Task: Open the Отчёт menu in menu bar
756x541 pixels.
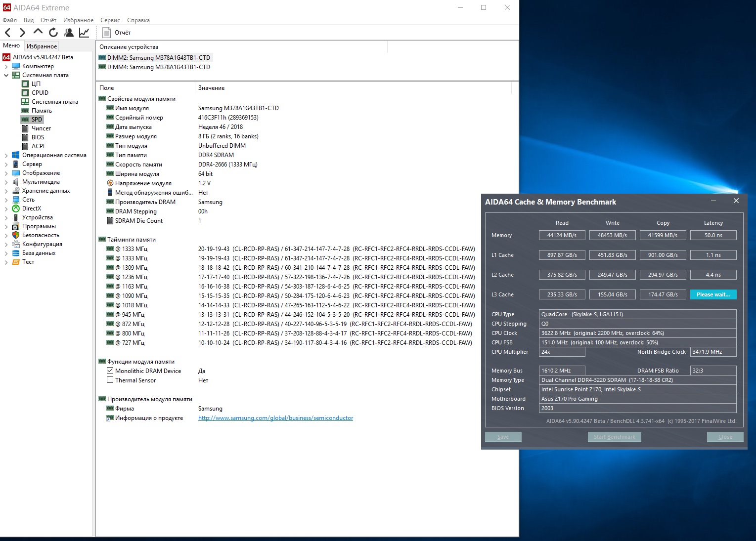Action: [x=48, y=20]
